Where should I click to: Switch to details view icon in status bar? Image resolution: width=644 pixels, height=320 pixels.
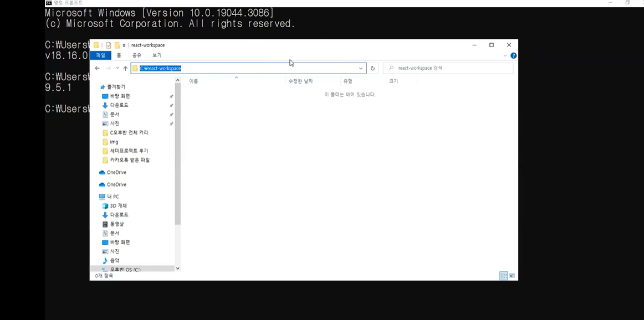click(504, 276)
